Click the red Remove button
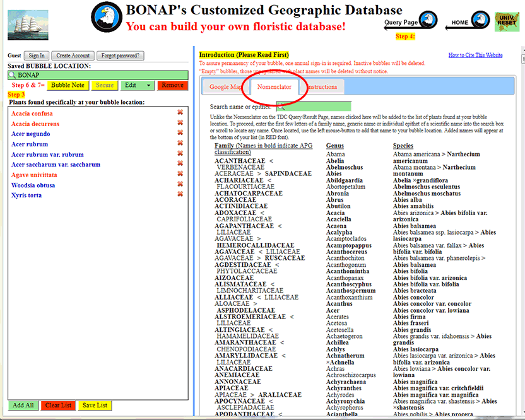 tap(172, 85)
